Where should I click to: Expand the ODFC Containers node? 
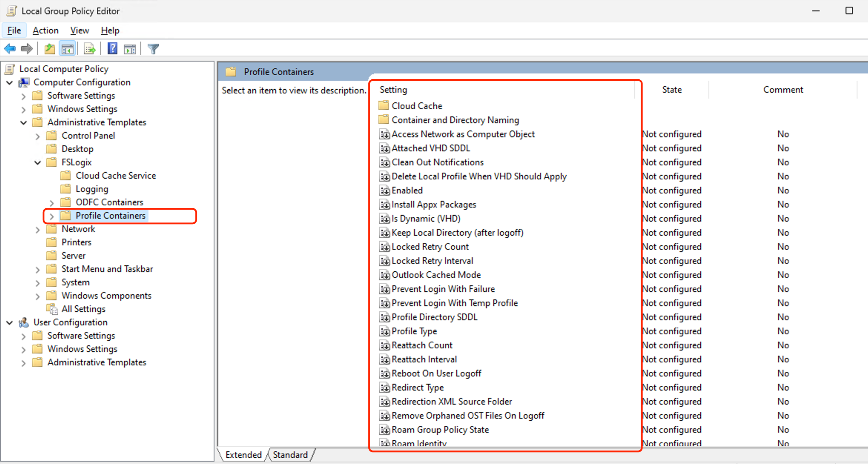52,203
